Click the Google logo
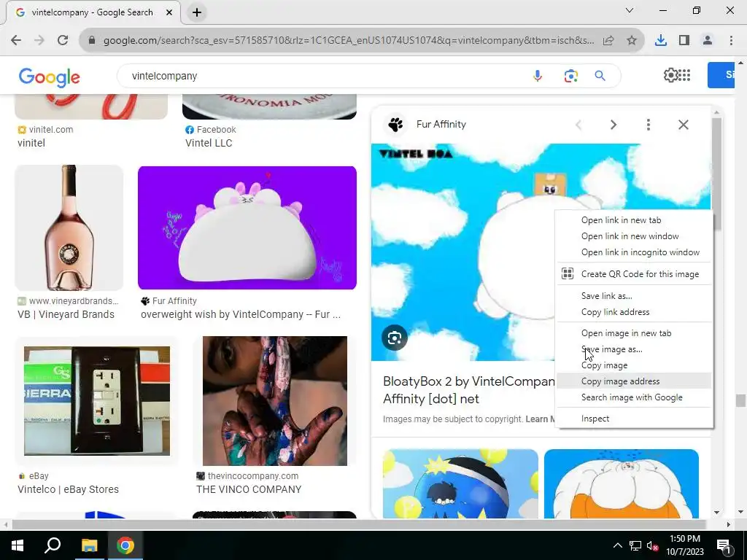This screenshot has width=747, height=560. coord(49,77)
